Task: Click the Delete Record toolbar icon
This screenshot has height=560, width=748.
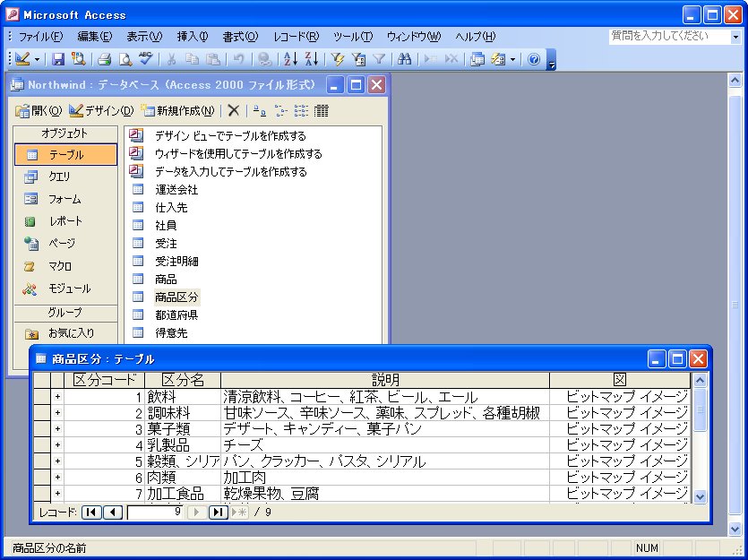Action: click(451, 59)
